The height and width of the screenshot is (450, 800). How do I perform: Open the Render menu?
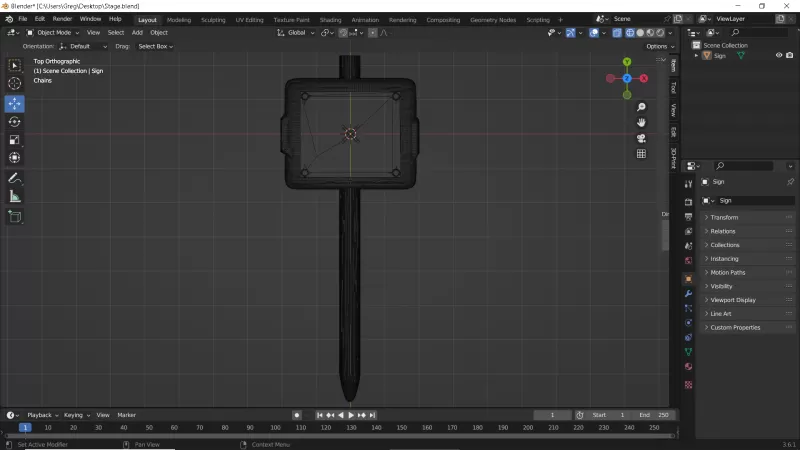[62, 19]
